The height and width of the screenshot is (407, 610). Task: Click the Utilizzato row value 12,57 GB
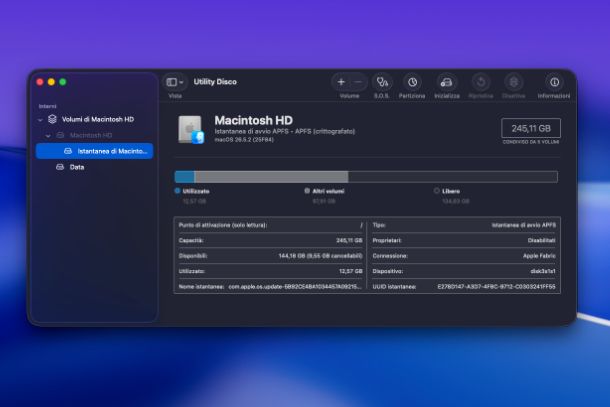coord(351,271)
